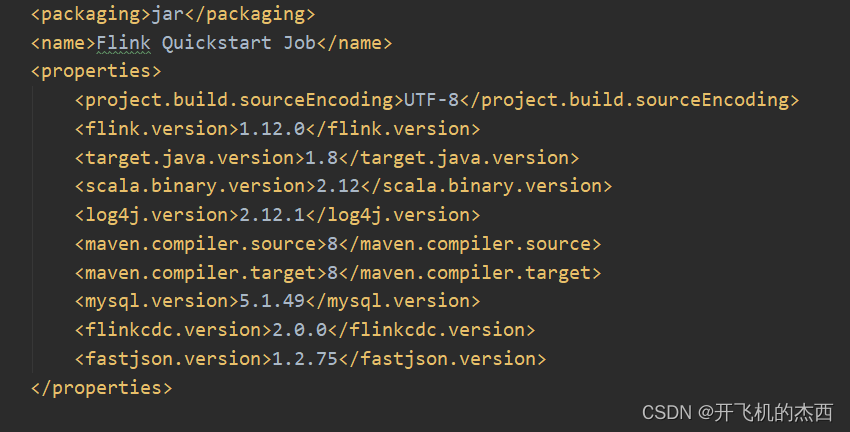850x432 pixels.
Task: Click the closing </mysql.version> tag
Action: coord(393,301)
